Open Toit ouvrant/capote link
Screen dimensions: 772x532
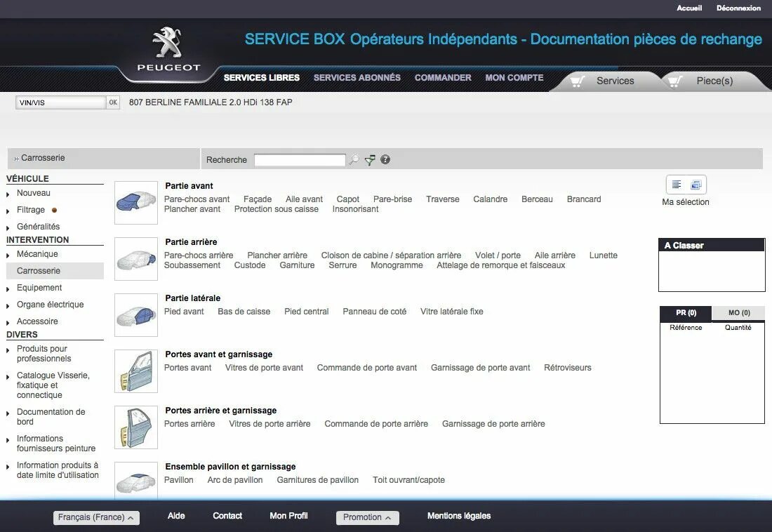(x=408, y=480)
